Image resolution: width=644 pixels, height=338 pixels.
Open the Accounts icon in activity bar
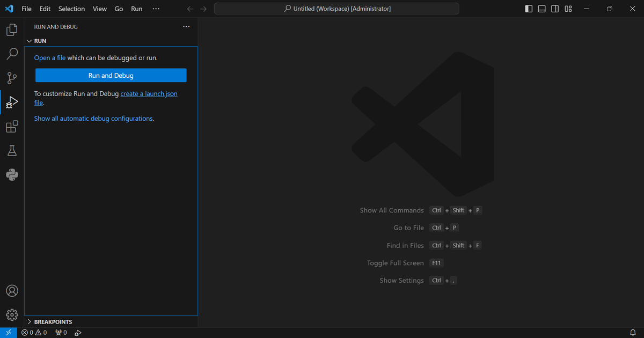click(x=12, y=291)
